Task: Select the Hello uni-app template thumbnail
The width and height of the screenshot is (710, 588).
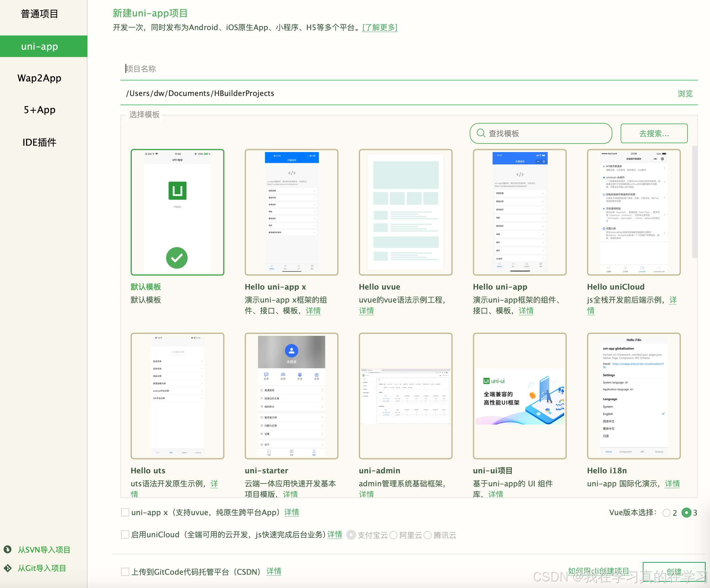Action: [x=520, y=212]
